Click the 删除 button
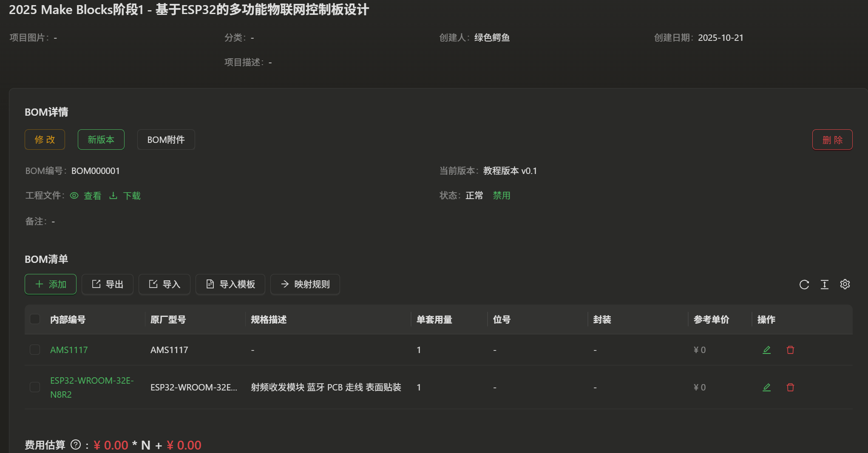The image size is (868, 453). (x=831, y=140)
